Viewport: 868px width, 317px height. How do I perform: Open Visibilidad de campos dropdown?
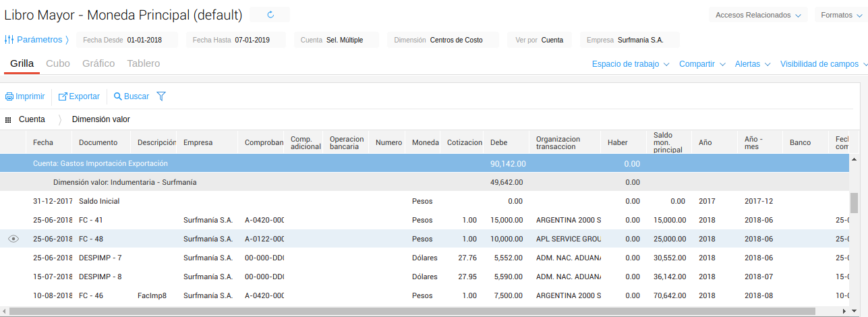click(823, 64)
